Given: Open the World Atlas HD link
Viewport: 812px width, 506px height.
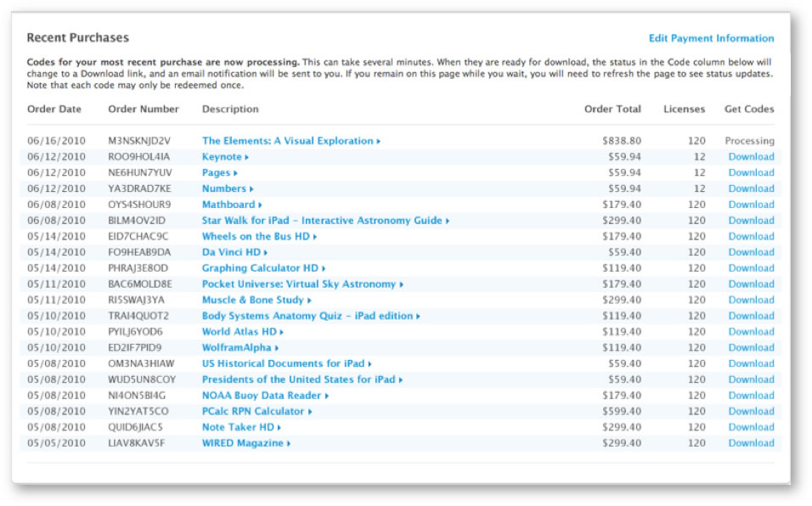Looking at the screenshot, I should (x=243, y=332).
